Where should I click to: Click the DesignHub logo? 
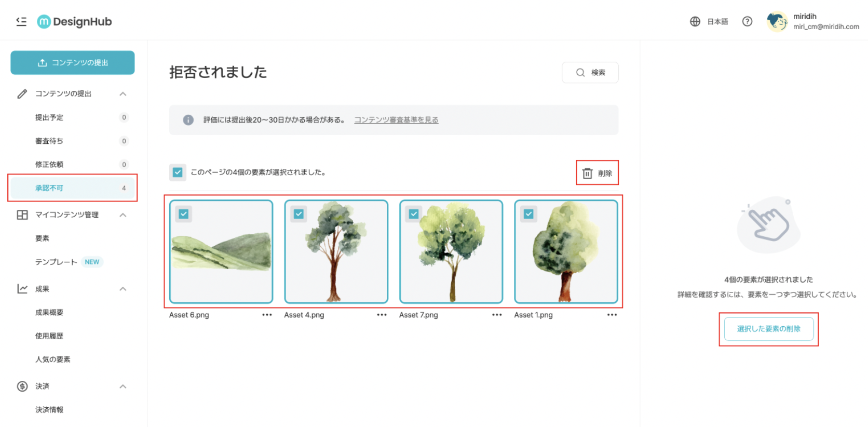[x=75, y=21]
